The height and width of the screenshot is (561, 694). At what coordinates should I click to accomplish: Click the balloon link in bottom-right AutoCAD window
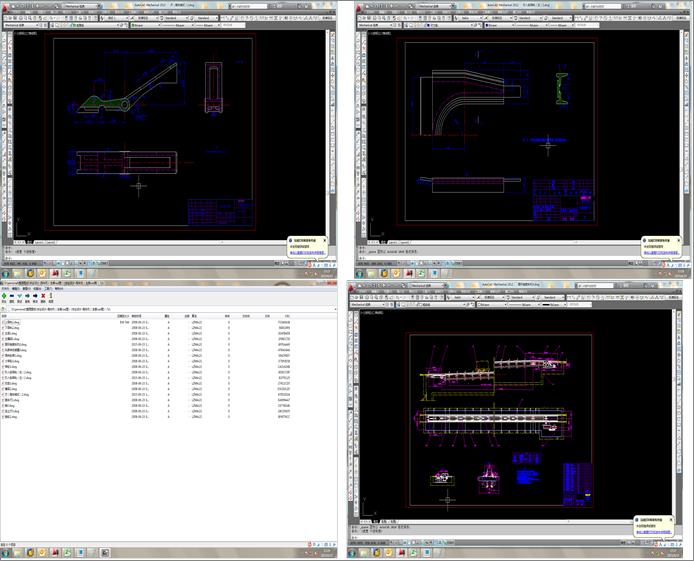pos(654,532)
